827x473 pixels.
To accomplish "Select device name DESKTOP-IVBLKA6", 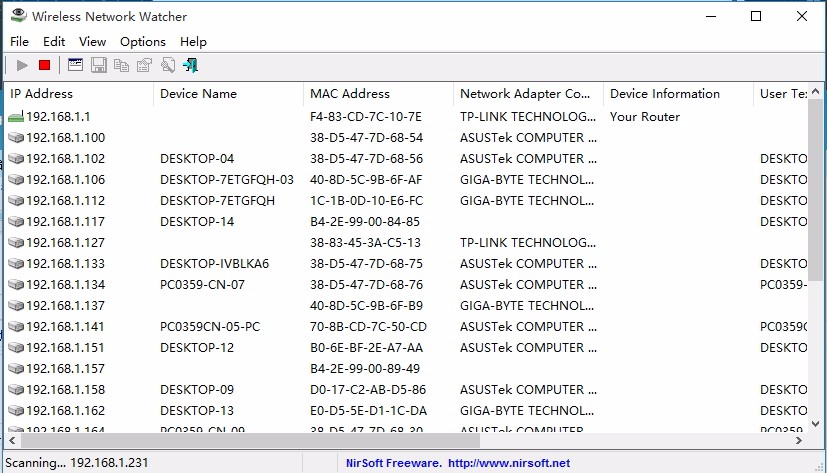I will [x=214, y=264].
